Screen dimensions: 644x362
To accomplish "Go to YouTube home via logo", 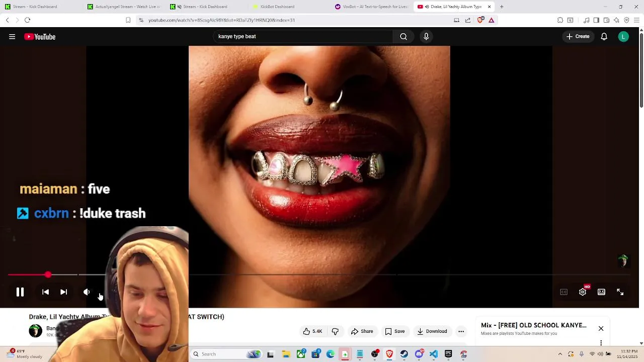I will (40, 37).
